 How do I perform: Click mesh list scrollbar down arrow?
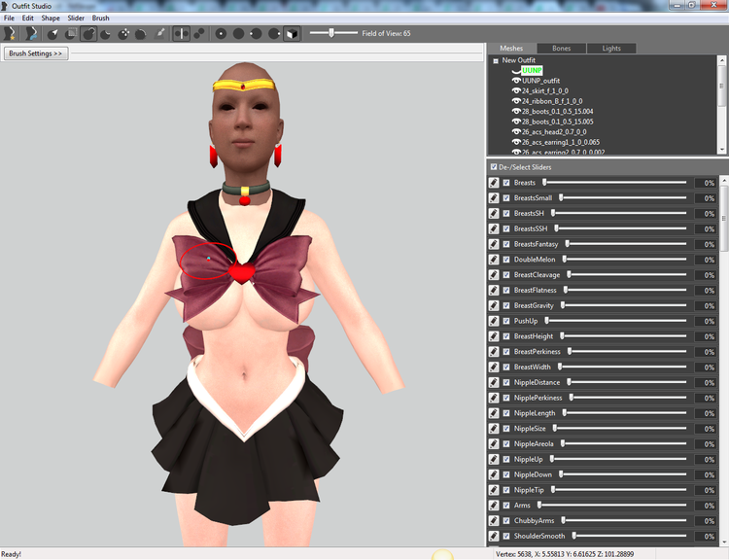pos(721,150)
